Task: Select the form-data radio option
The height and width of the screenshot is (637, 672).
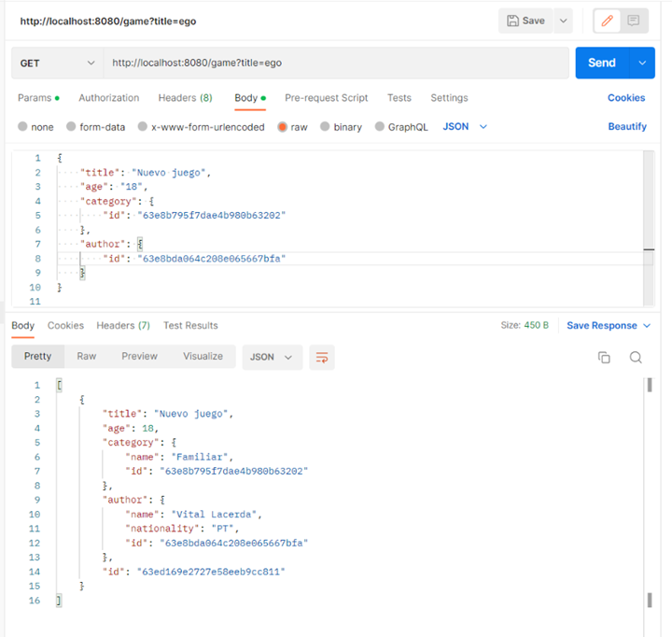Action: [x=73, y=127]
